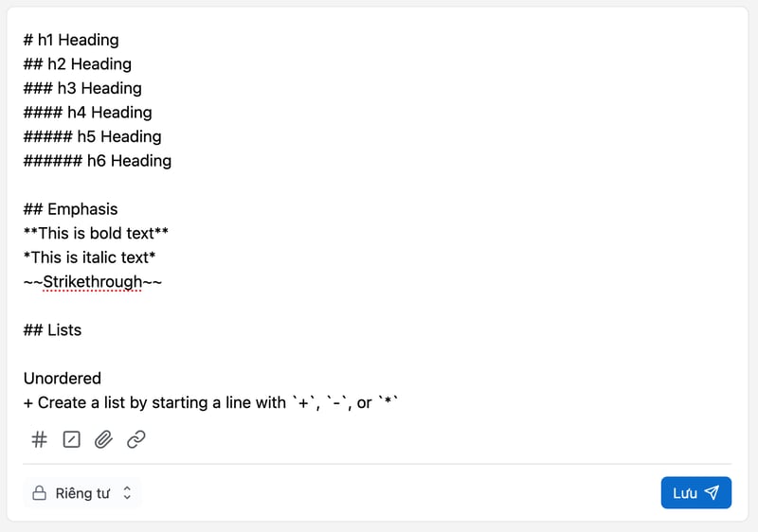Click the word 'Unordered' in the editor
Screen dimensions: 758x532
[x=63, y=379]
